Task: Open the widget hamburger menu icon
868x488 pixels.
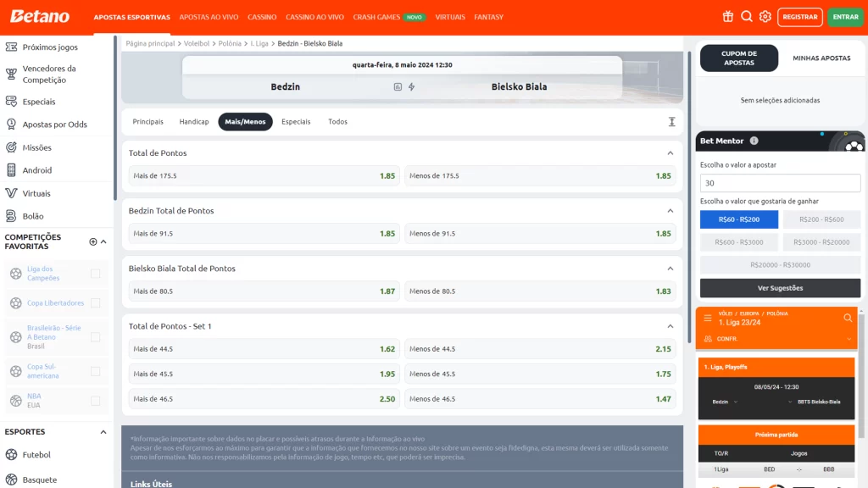Action: pos(708,319)
